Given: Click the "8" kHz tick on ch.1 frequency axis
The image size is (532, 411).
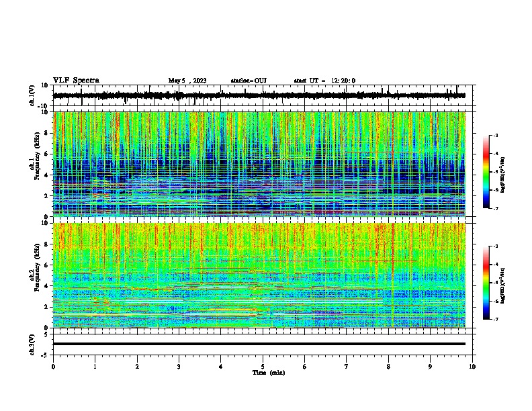Looking at the screenshot, I should click(47, 133).
